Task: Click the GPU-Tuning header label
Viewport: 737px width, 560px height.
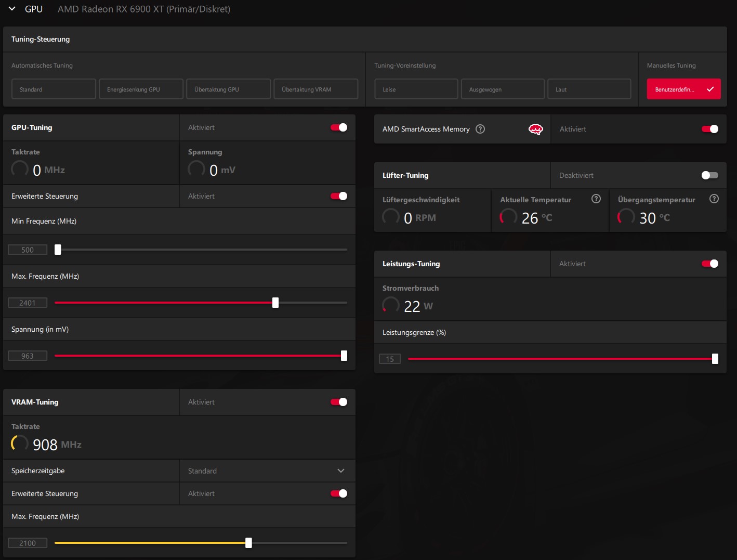Action: click(32, 127)
